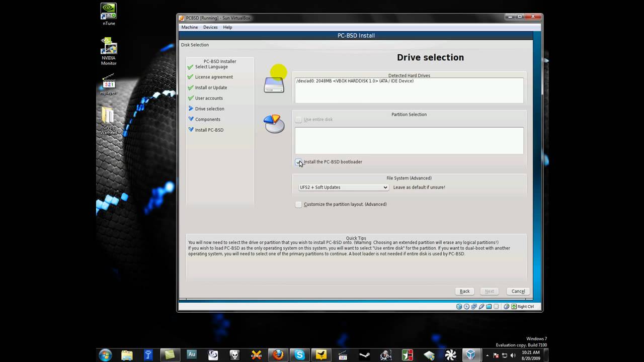Launch the mplayerc desktop shortcut
644x362 pixels.
[x=109, y=85]
